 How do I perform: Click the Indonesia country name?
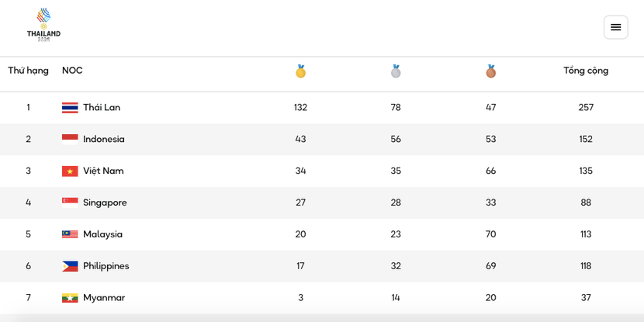(x=104, y=140)
